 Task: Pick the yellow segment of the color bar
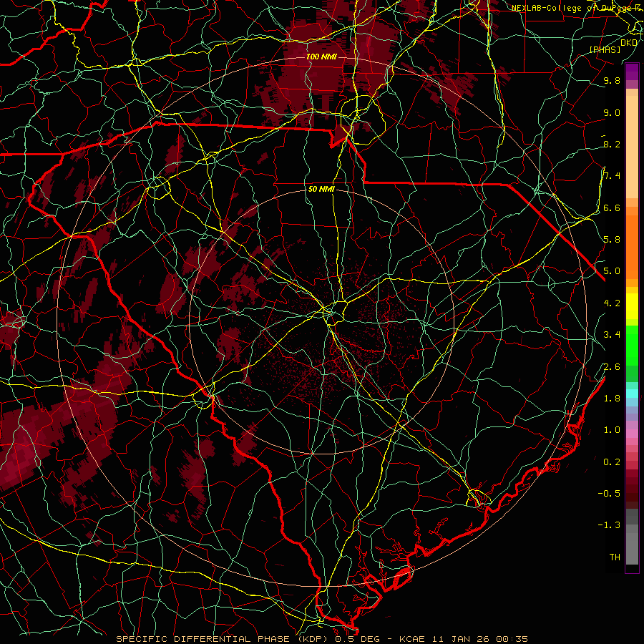tap(632, 306)
